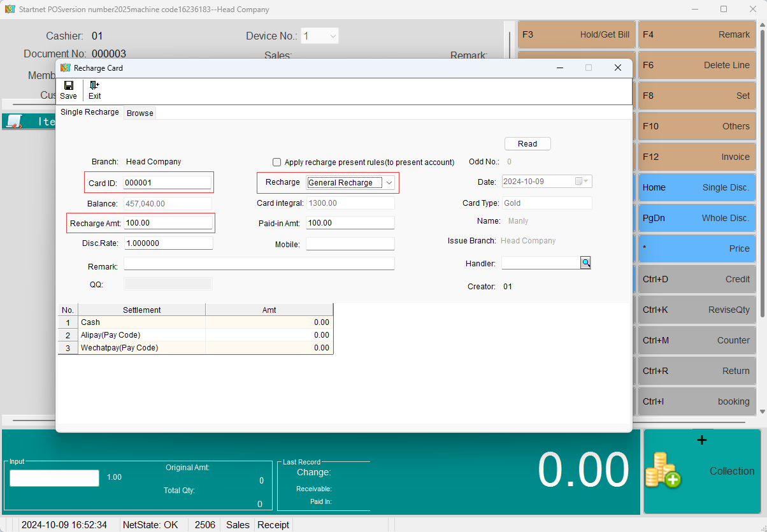Select the Alipay(Pay Code) settlement row
This screenshot has width=767, height=532.
pos(196,335)
